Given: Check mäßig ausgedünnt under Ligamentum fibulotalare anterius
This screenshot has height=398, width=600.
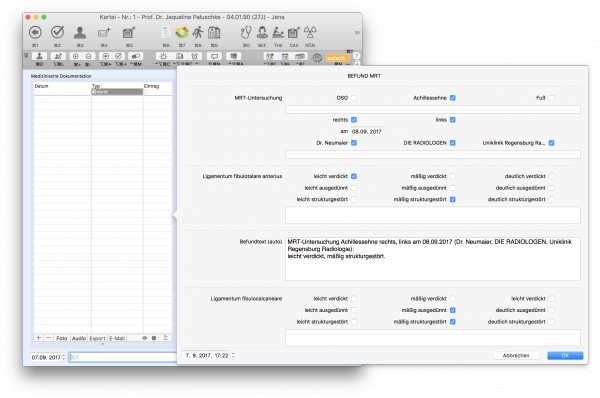Looking at the screenshot, I should pyautogui.click(x=453, y=188).
